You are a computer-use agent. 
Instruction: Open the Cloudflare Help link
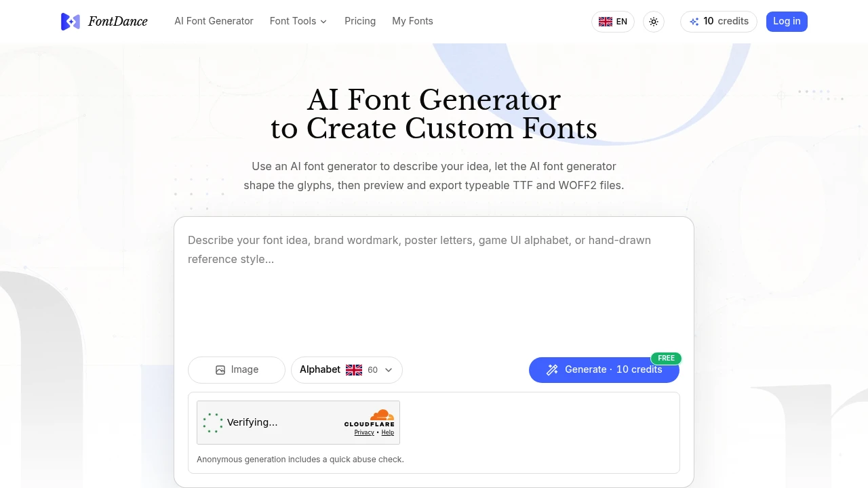point(388,432)
